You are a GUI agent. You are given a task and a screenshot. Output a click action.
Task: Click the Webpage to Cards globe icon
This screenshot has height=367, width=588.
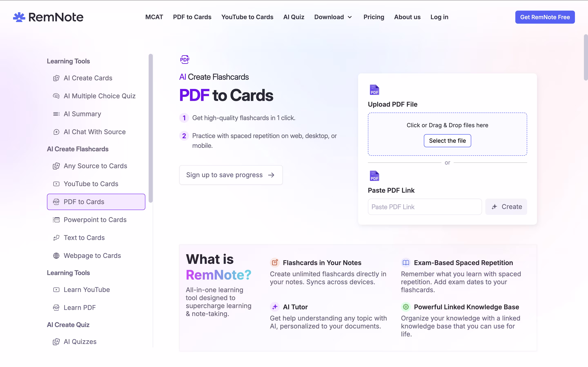pyautogui.click(x=56, y=256)
